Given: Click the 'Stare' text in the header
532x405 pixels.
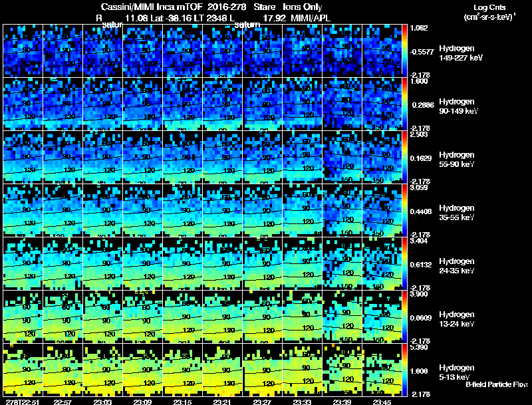Looking at the screenshot, I should pyautogui.click(x=265, y=7).
